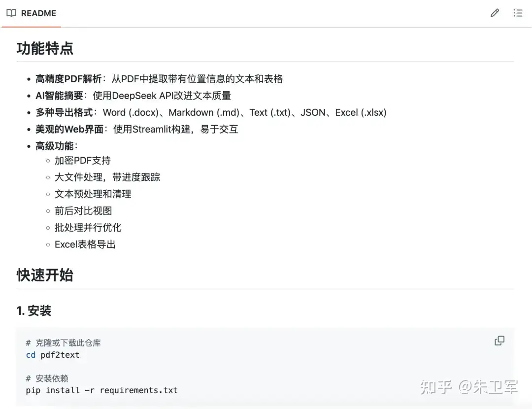Click the 克隆或下载此仓库 comment line

(x=64, y=343)
